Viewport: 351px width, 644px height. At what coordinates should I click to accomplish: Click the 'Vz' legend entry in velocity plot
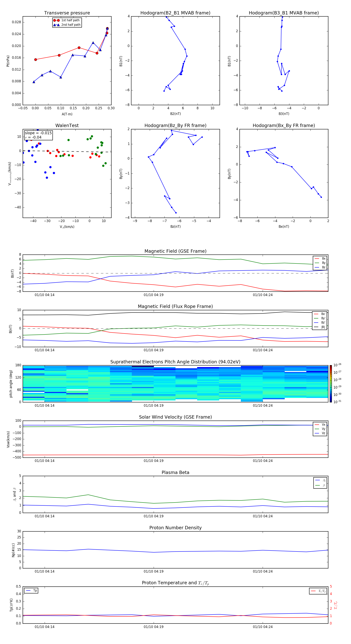click(320, 433)
